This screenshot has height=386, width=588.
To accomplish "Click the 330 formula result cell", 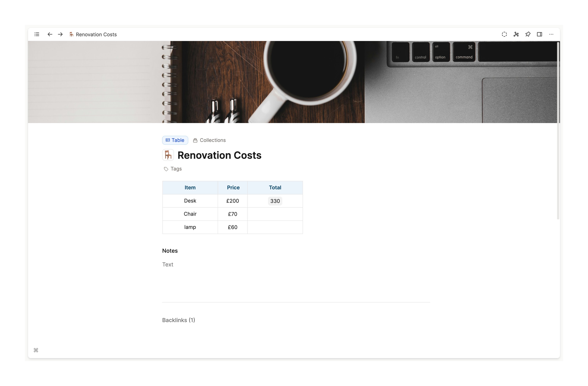I will point(275,201).
